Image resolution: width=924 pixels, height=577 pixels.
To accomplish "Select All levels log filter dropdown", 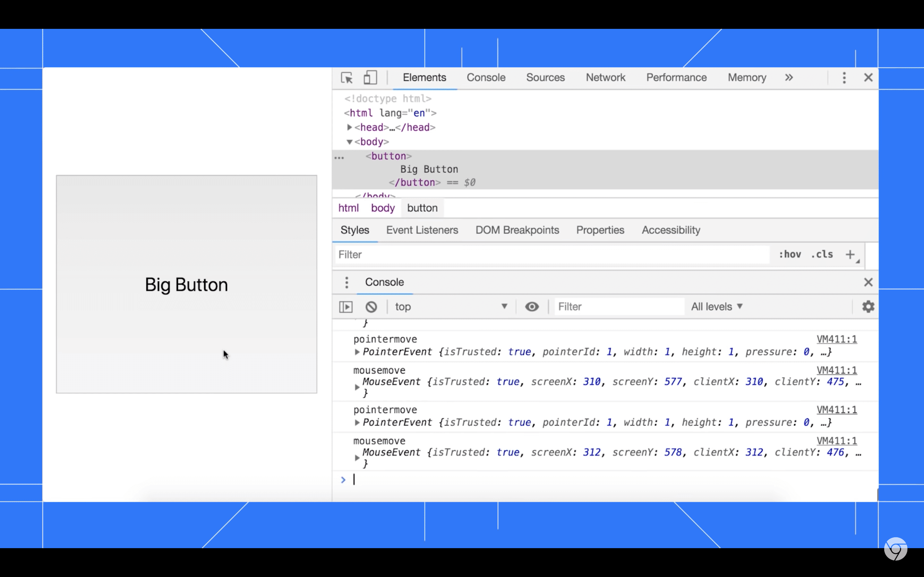I will [x=717, y=306].
